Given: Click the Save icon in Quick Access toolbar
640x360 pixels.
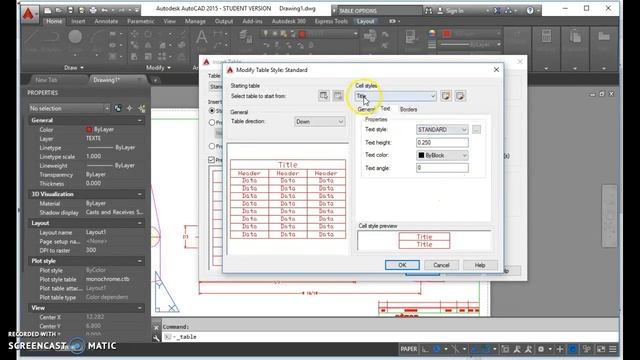Looking at the screenshot, I should pyautogui.click(x=70, y=10).
